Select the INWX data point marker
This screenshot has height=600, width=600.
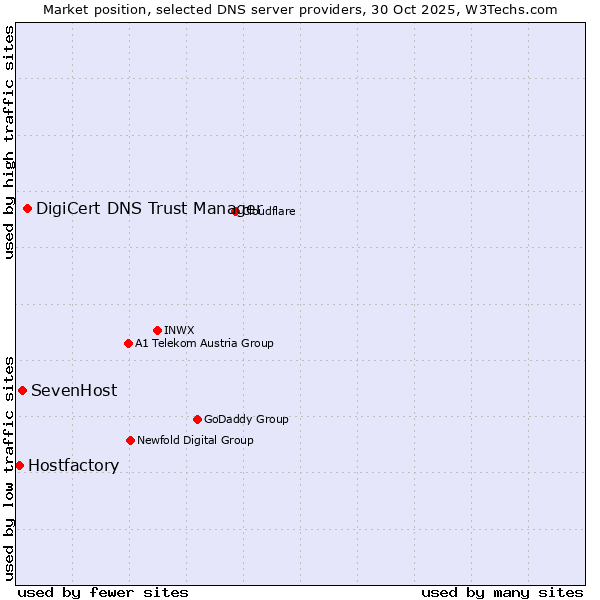click(157, 330)
